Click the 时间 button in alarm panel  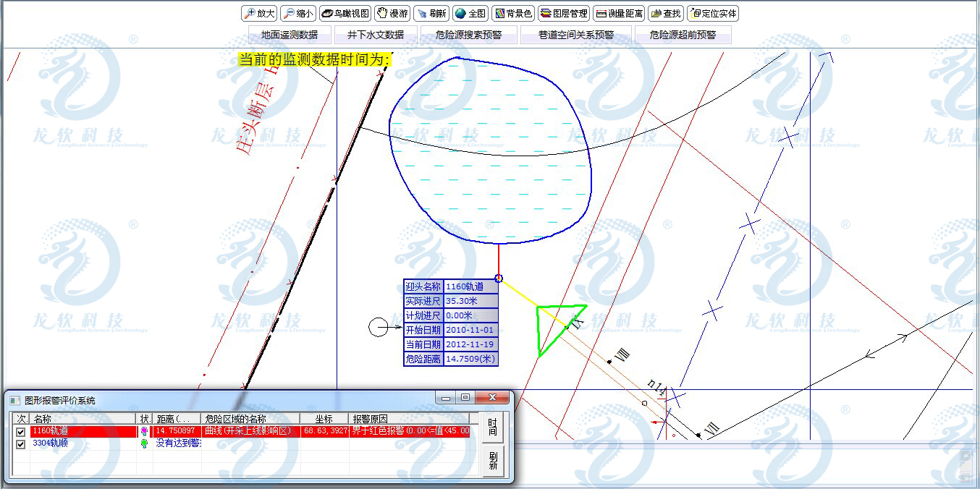(493, 427)
